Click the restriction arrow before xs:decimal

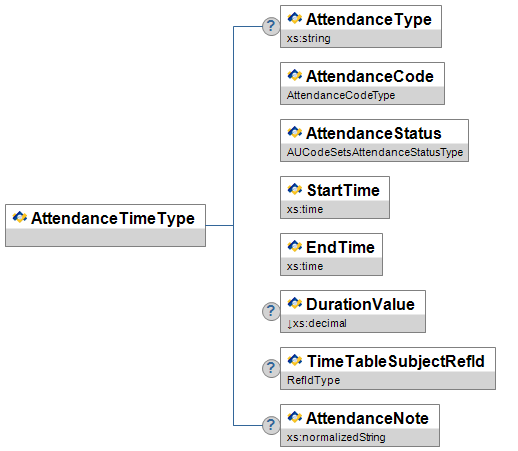pos(289,324)
